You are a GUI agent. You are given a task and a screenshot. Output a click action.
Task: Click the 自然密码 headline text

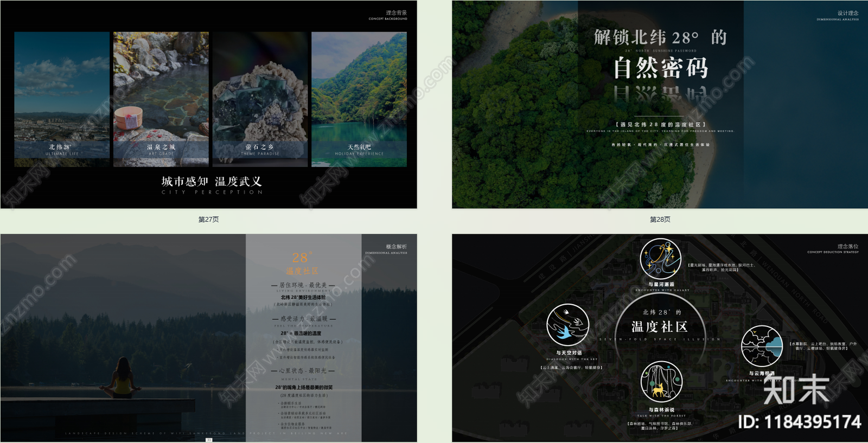[661, 68]
